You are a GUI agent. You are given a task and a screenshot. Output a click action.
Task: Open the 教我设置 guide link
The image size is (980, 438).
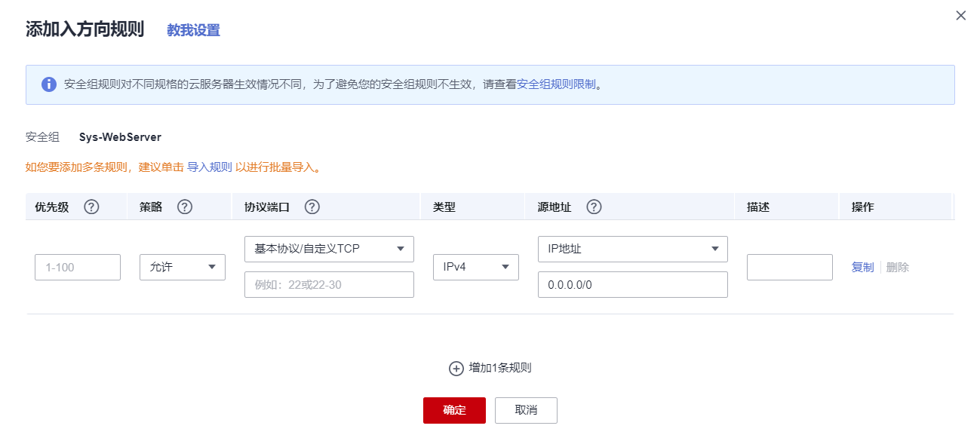[194, 30]
